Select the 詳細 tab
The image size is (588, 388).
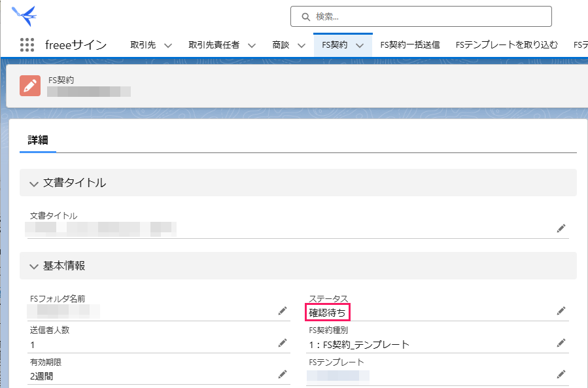pyautogui.click(x=38, y=140)
